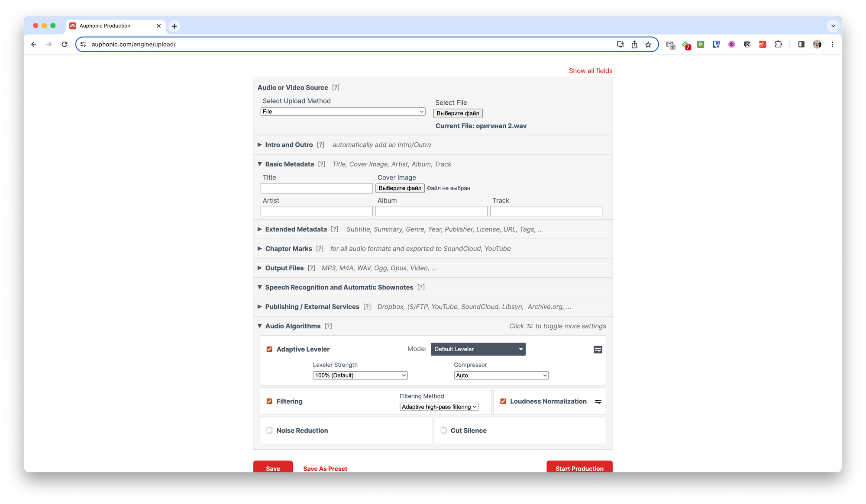Uncheck the Filtering checkbox
The width and height of the screenshot is (866, 504).
pyautogui.click(x=269, y=401)
